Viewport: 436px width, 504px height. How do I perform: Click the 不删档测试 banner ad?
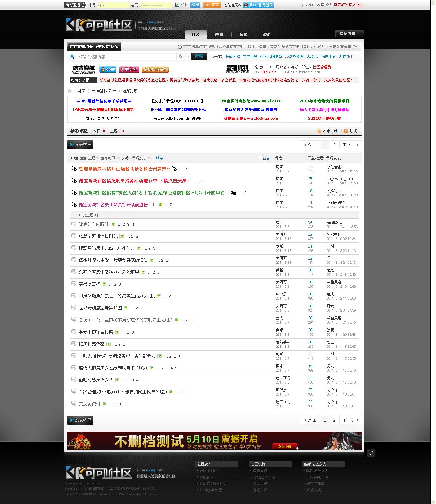coord(214,441)
